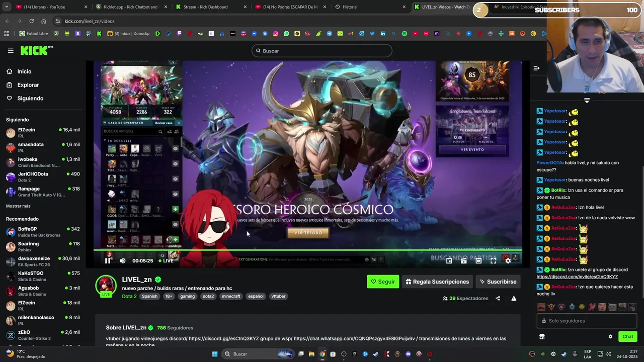Pause the live stream video
This screenshot has height=362, width=644.
click(x=108, y=260)
